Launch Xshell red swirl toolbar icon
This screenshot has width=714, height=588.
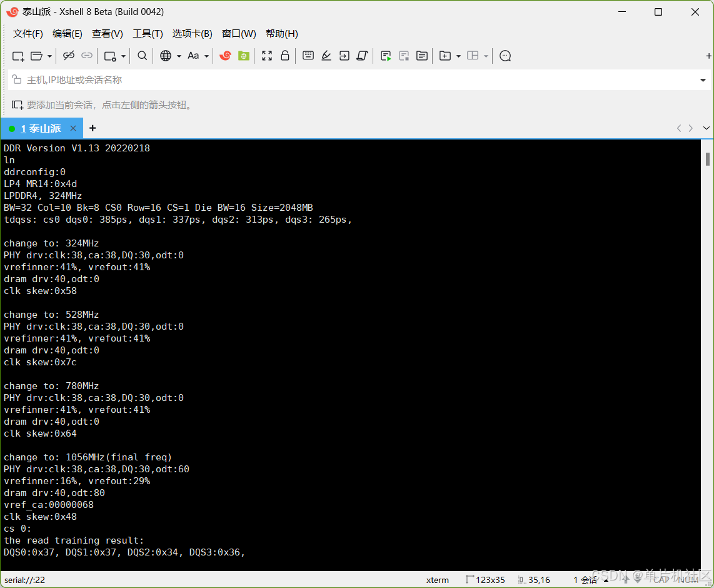click(226, 56)
